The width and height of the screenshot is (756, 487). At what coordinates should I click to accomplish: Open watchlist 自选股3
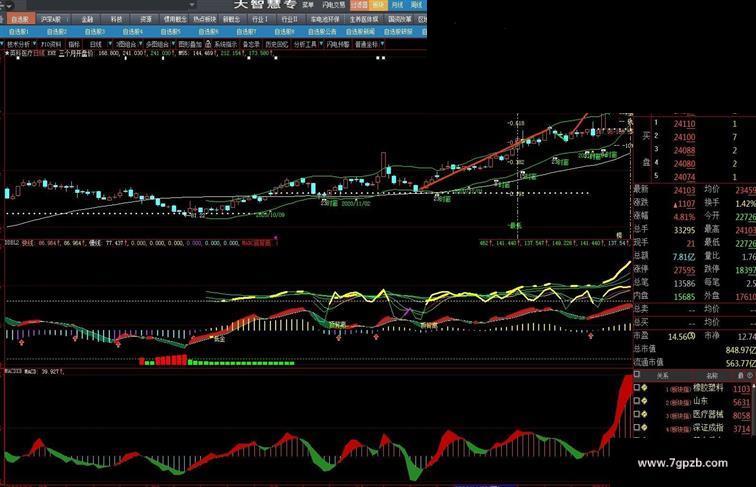[x=95, y=32]
